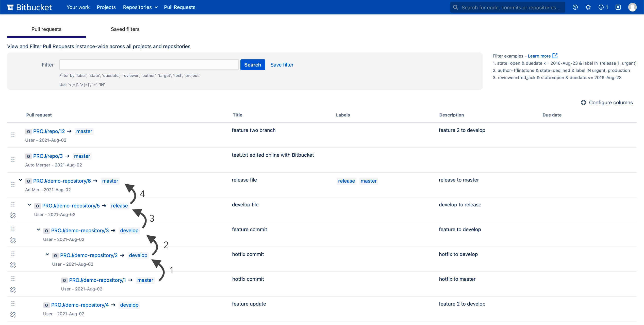Click inside the Filter input field
Viewport: 644px width, 325px height.
(149, 64)
